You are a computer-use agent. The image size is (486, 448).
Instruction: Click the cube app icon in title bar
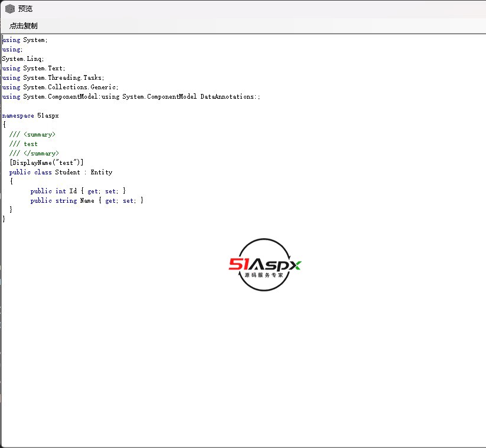pyautogui.click(x=9, y=9)
